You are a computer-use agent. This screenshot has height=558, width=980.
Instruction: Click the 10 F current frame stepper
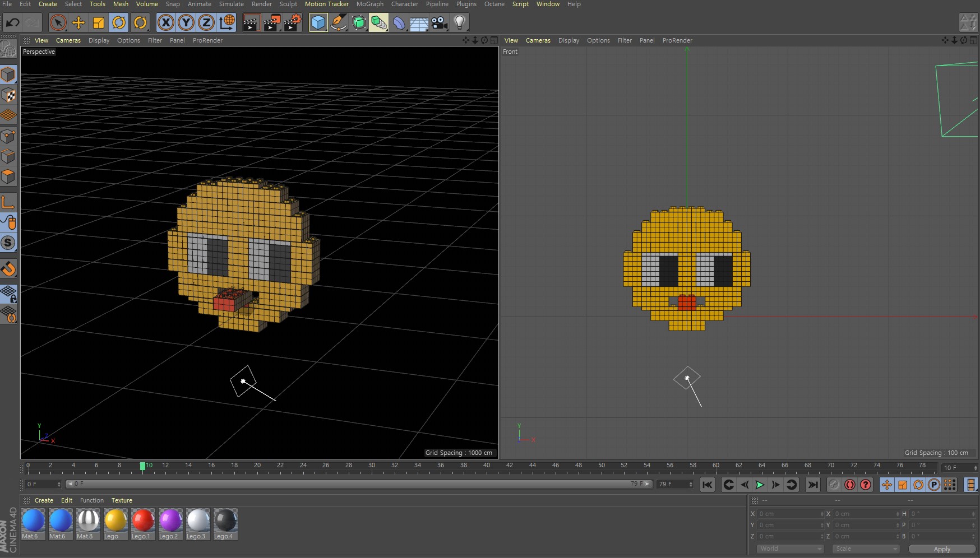(x=975, y=468)
